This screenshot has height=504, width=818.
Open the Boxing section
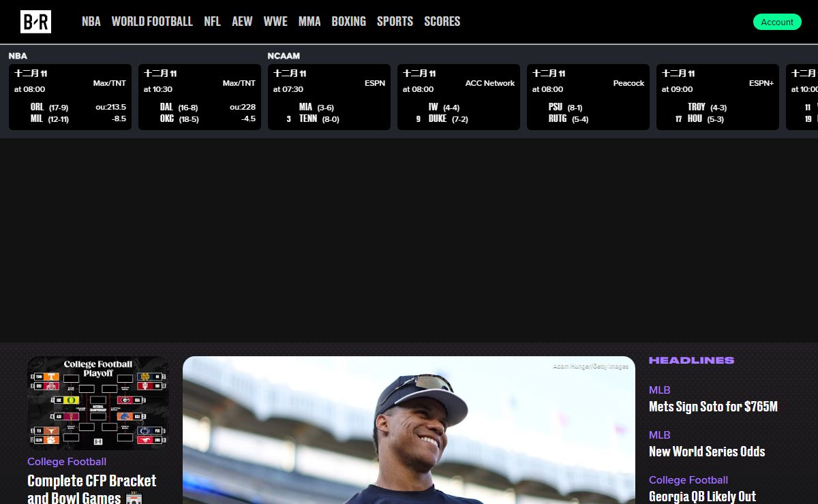pos(348,22)
